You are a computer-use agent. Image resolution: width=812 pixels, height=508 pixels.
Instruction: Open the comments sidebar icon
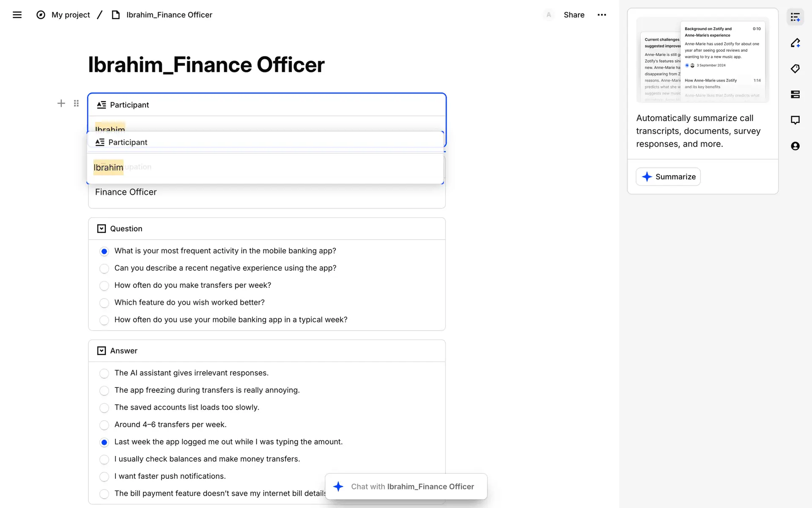[795, 120]
